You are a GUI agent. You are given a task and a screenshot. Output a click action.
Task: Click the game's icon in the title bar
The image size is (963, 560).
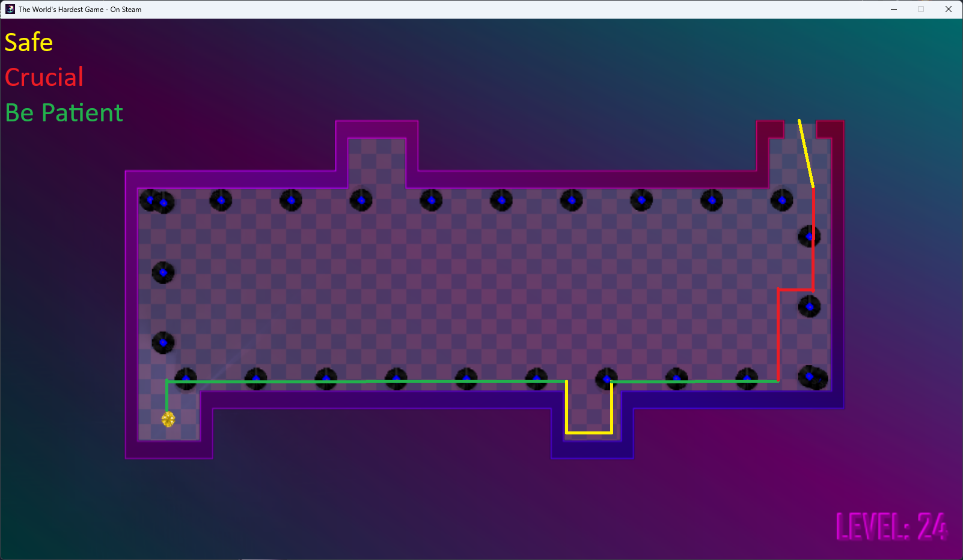click(x=10, y=9)
